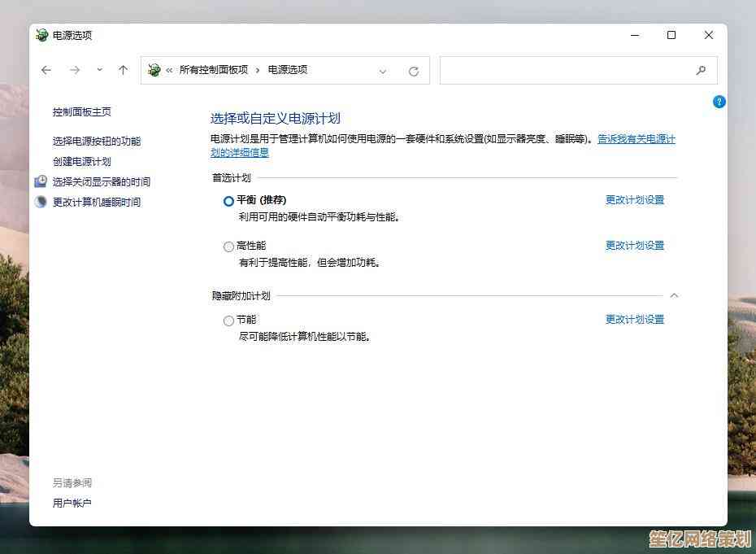756x554 pixels.
Task: Select the 节能 power plan
Action: click(228, 321)
